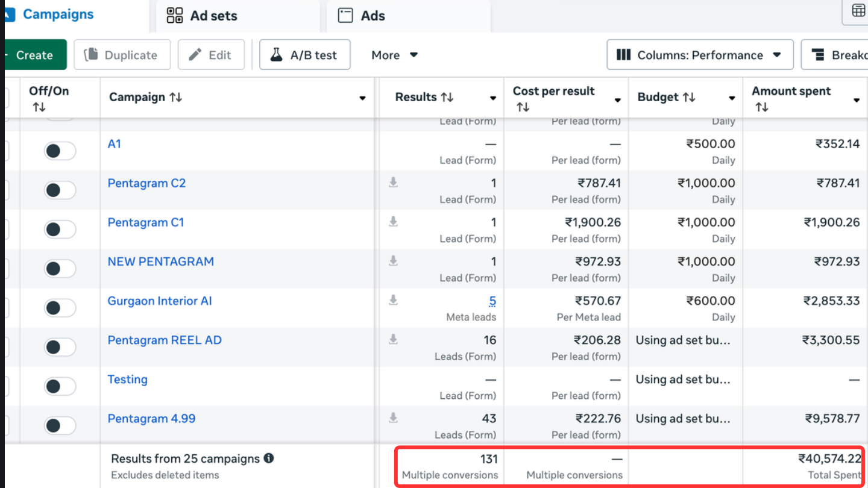Click the Ads tab window icon

[345, 16]
